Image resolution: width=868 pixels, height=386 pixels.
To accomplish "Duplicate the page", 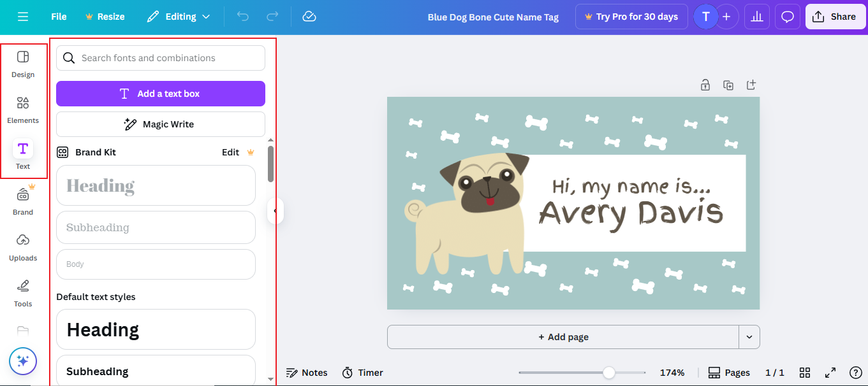I will pyautogui.click(x=728, y=85).
